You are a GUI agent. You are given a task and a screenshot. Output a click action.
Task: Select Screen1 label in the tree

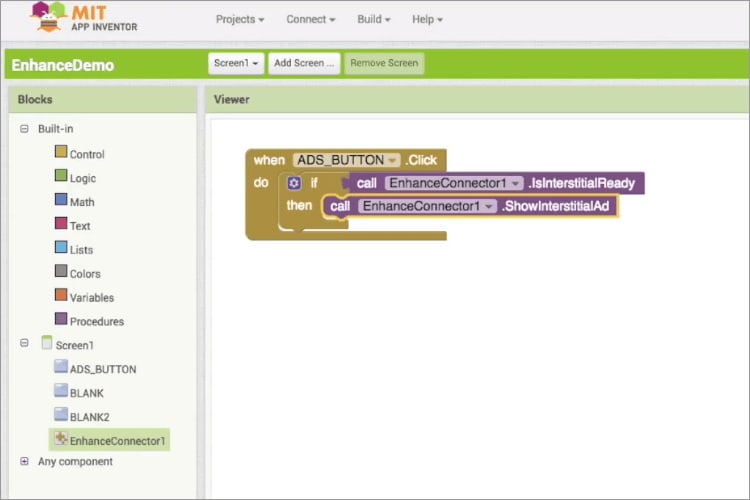point(75,345)
